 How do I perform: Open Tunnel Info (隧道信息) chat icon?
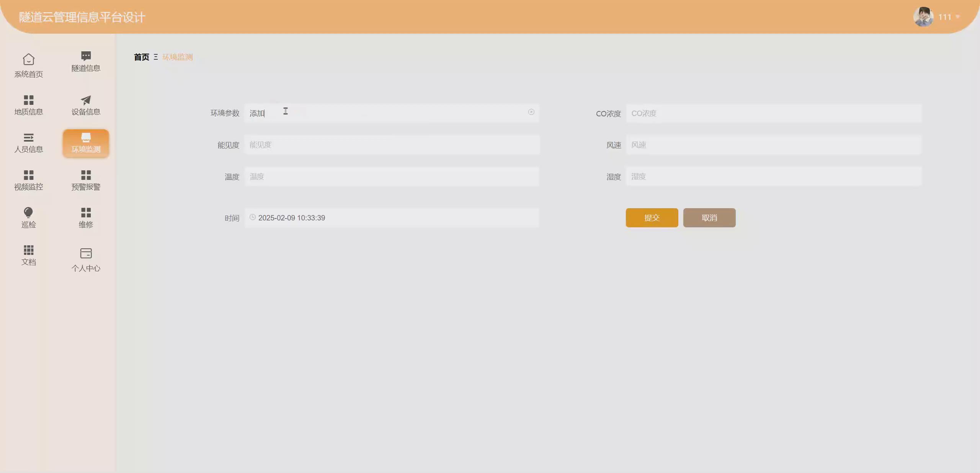tap(86, 56)
